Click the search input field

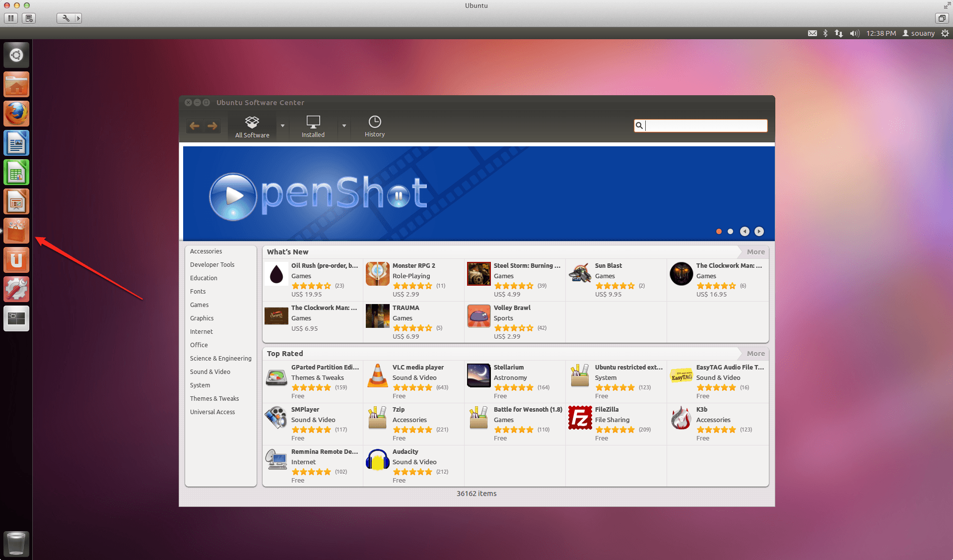coord(700,125)
